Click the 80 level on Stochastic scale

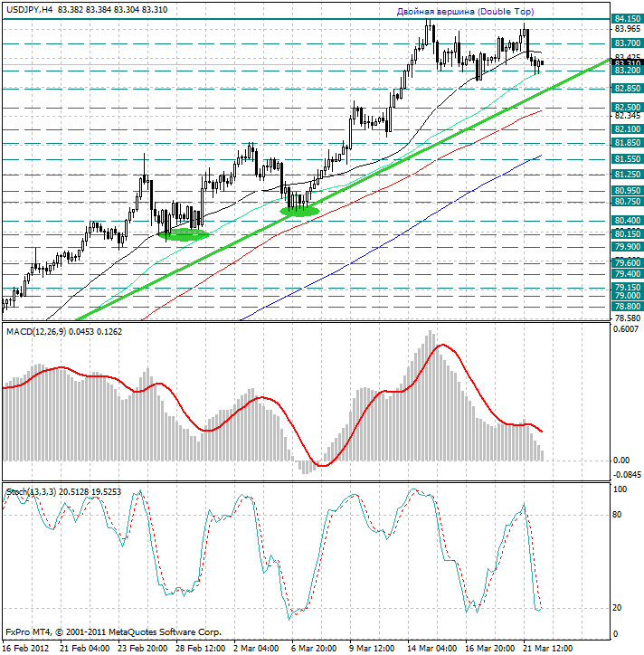tap(617, 515)
